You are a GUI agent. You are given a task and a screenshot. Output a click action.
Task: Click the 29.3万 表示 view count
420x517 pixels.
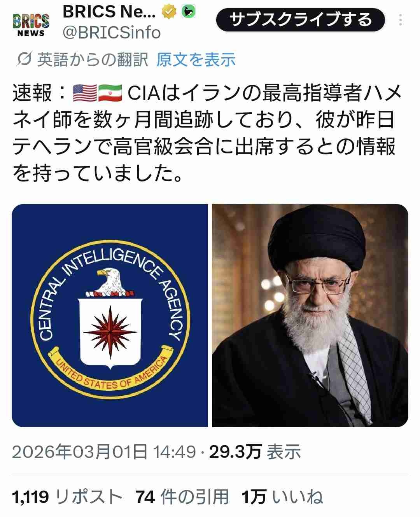pyautogui.click(x=255, y=452)
